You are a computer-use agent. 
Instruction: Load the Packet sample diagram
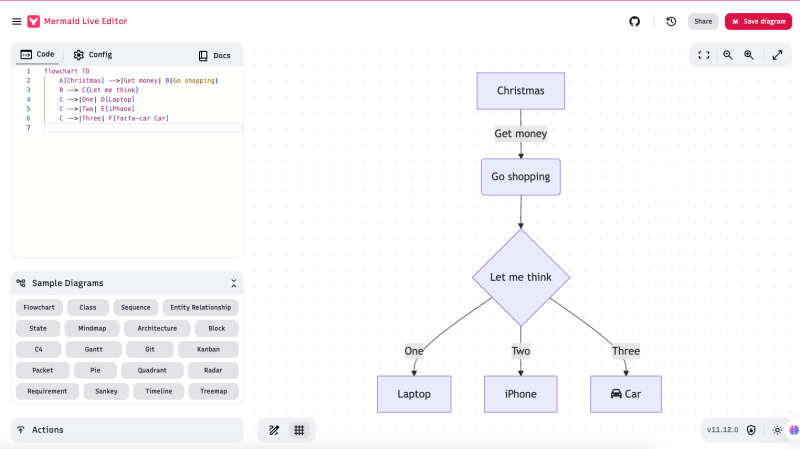(x=42, y=370)
